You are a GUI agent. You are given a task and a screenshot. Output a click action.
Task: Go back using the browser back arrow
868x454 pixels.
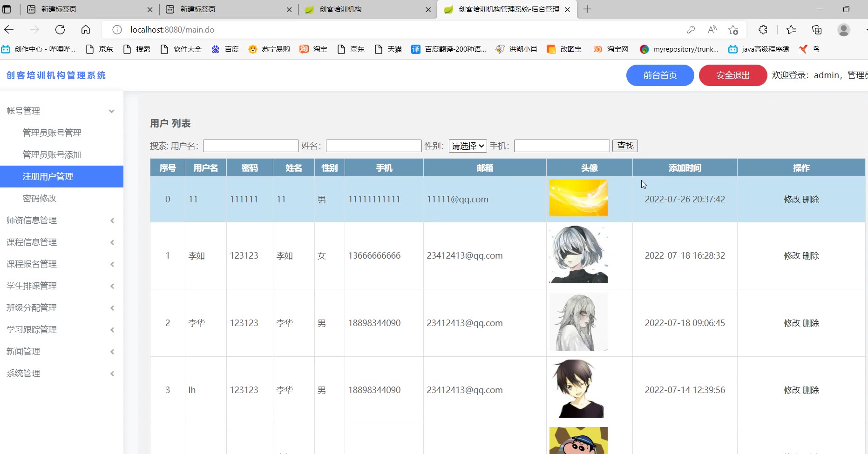(x=9, y=30)
